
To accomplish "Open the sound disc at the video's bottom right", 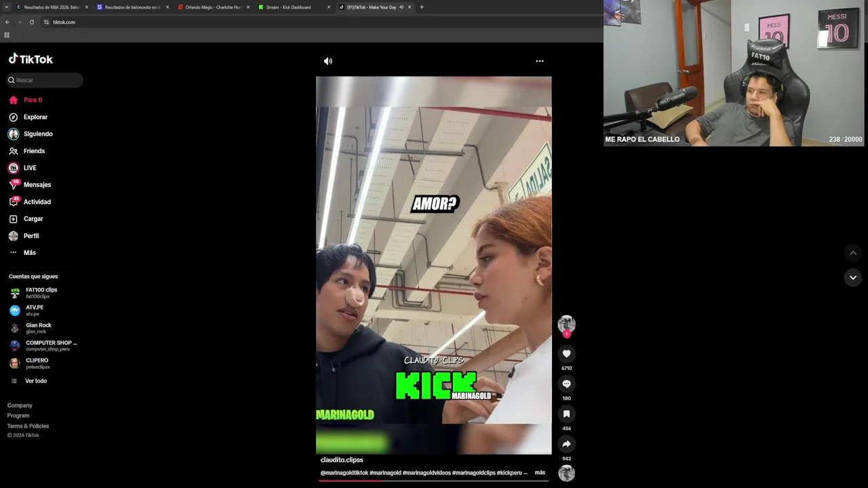I will click(x=566, y=473).
